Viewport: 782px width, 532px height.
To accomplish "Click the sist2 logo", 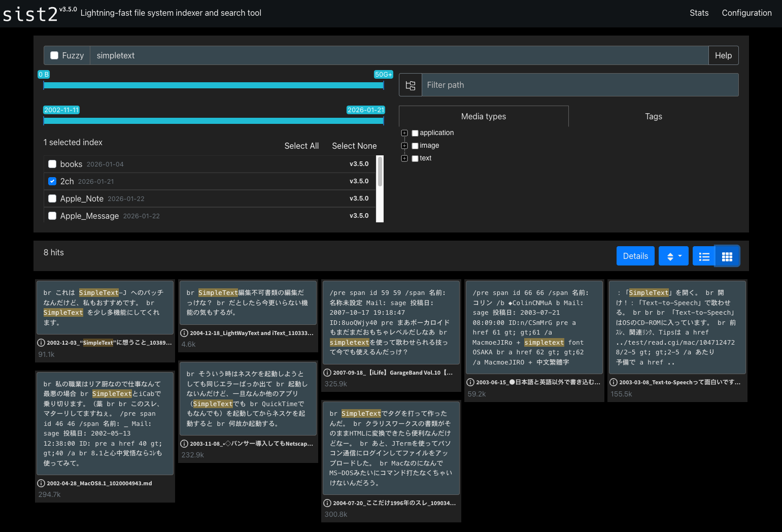I will 30,14.
